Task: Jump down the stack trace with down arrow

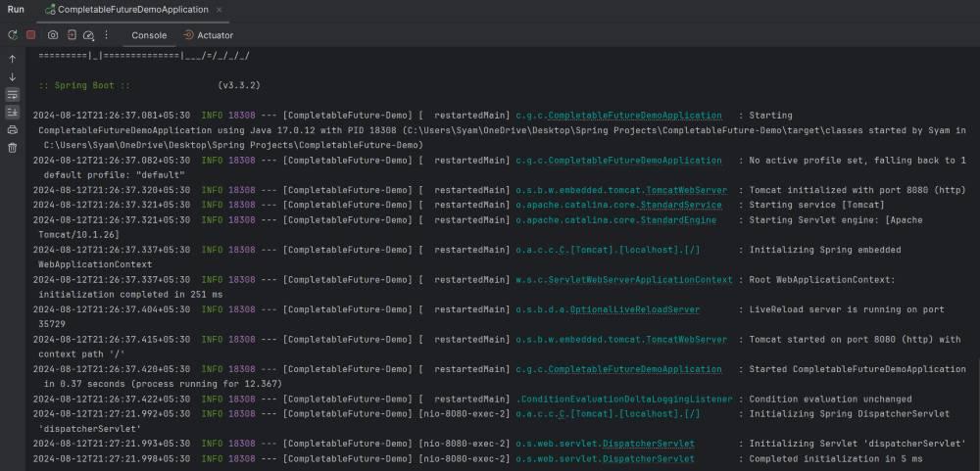Action: [x=13, y=76]
